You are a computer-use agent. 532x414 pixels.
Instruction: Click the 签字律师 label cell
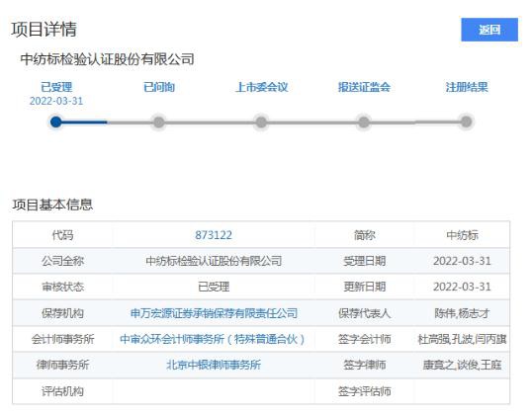coord(365,365)
